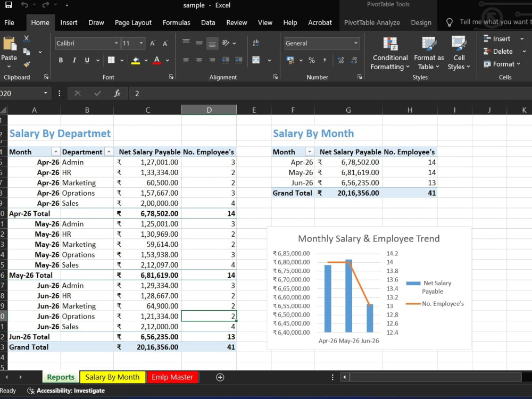Open the Salary By Month sheet tab

pyautogui.click(x=112, y=377)
